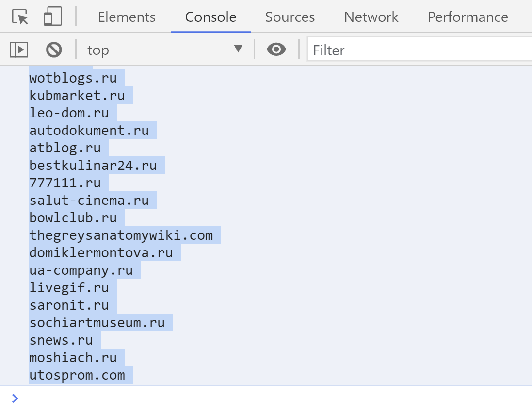Activate the inspect element picker icon

tap(20, 17)
